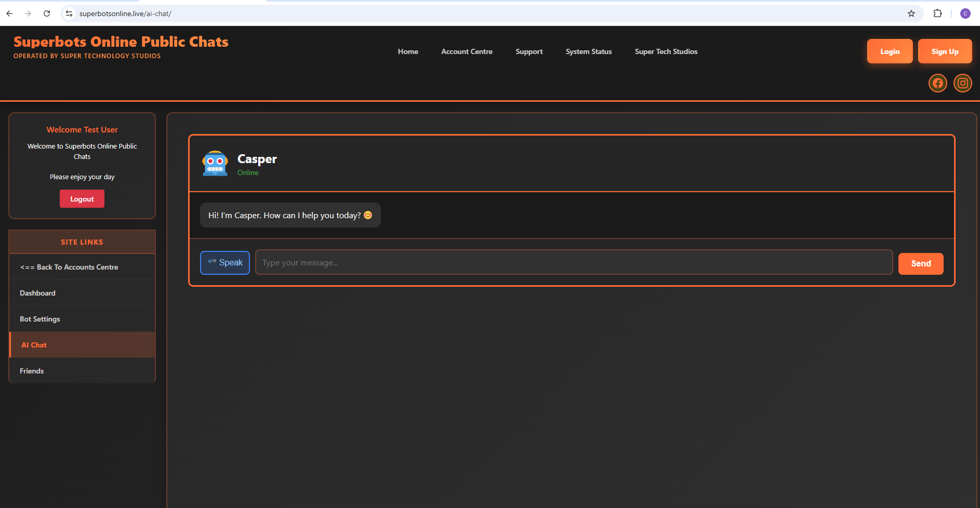The width and height of the screenshot is (980, 508).
Task: Open System Status nav item
Action: pos(589,51)
